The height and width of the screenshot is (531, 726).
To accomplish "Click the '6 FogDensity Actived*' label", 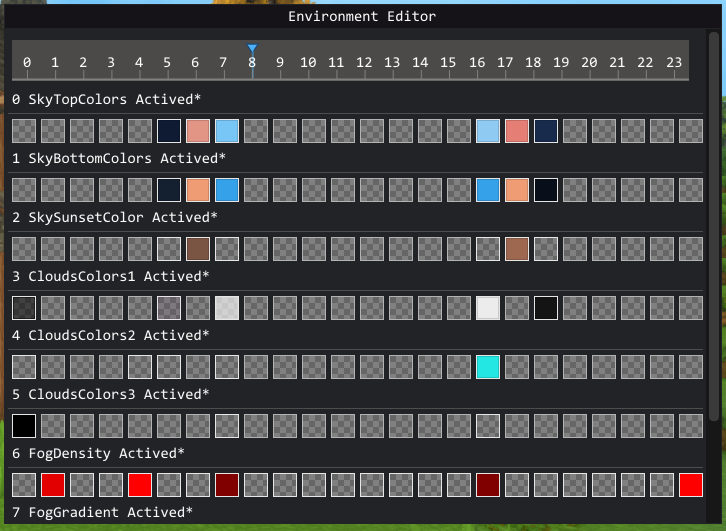I will (98, 453).
